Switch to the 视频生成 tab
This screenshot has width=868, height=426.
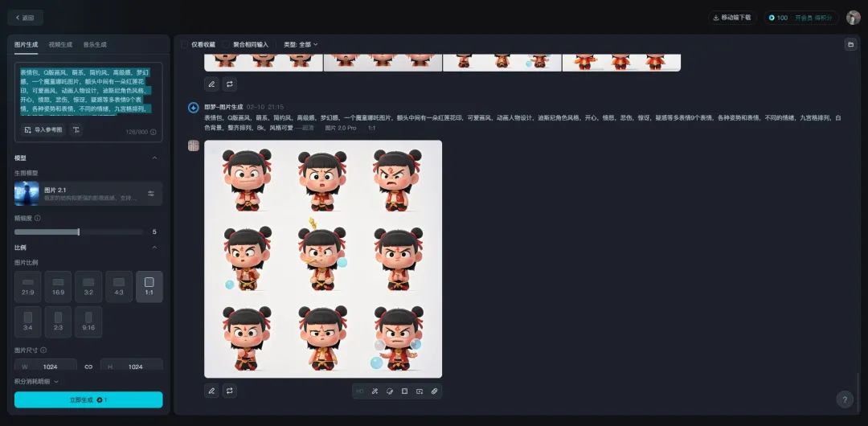tap(60, 44)
